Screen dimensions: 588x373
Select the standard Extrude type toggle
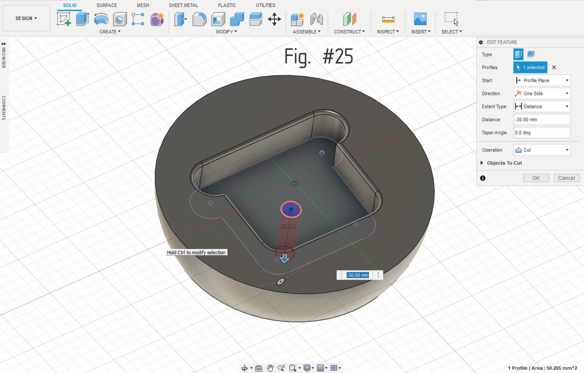pos(518,54)
